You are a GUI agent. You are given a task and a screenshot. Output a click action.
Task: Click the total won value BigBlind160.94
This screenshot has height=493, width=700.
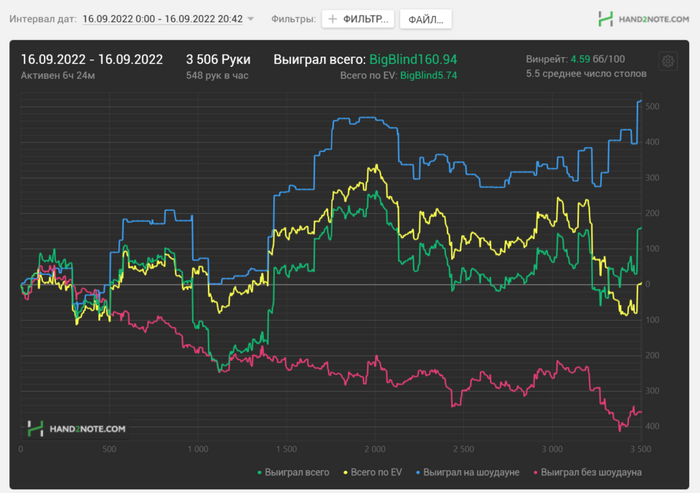413,59
